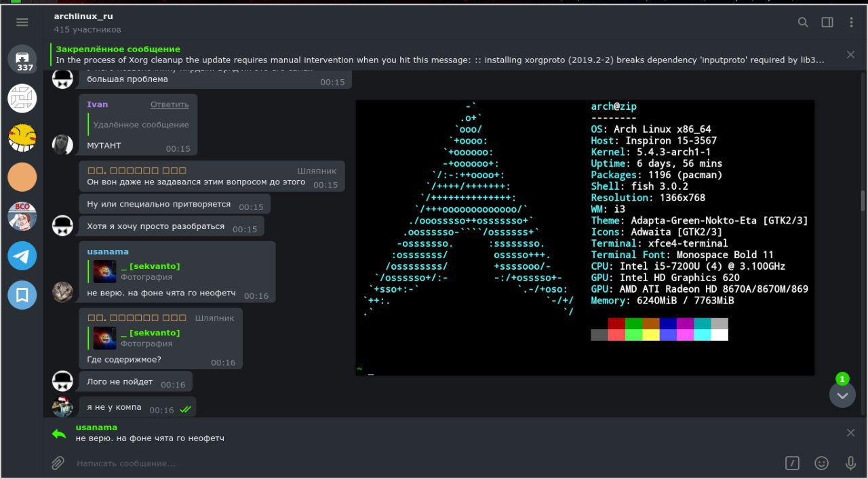
Task: Open the neofetch terminal screenshot image
Action: point(585,238)
